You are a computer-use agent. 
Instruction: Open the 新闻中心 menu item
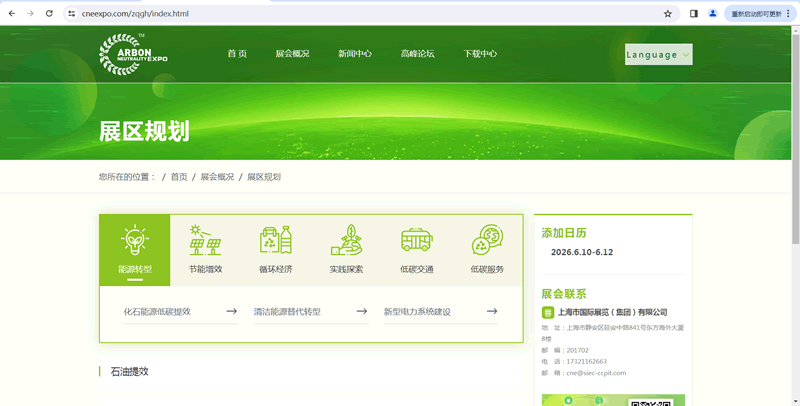point(354,54)
